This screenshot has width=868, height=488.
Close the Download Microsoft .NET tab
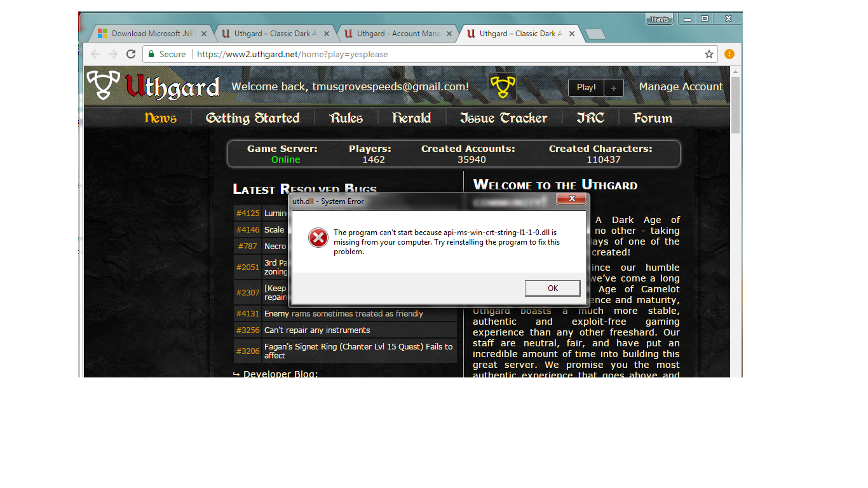click(203, 34)
